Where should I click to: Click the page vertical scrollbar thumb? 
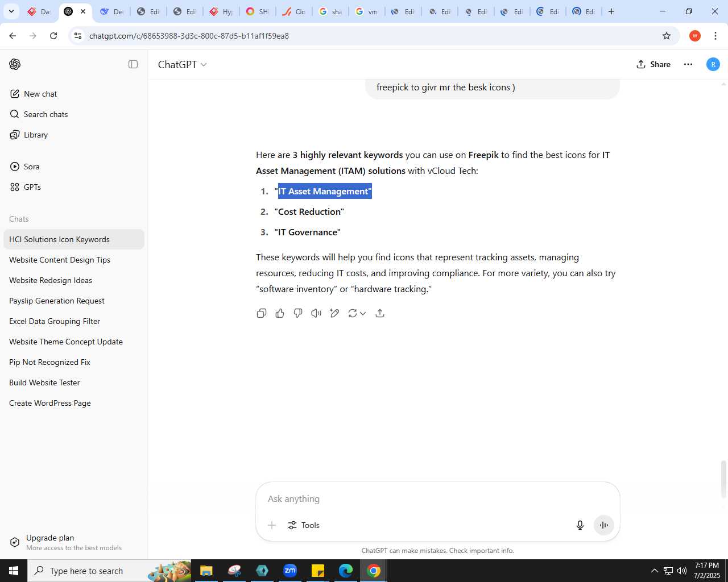(x=723, y=479)
